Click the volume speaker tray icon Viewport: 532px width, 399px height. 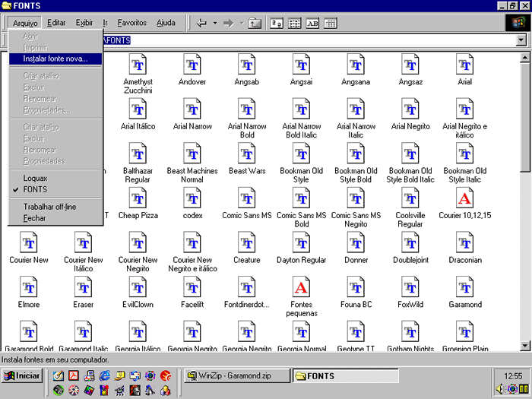pyautogui.click(x=499, y=389)
